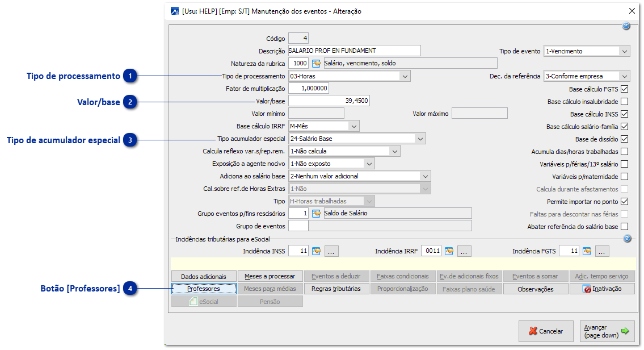The image size is (644, 350).
Task: Enable Base cálculo insalubridade checkbox
Action: pos(625,102)
